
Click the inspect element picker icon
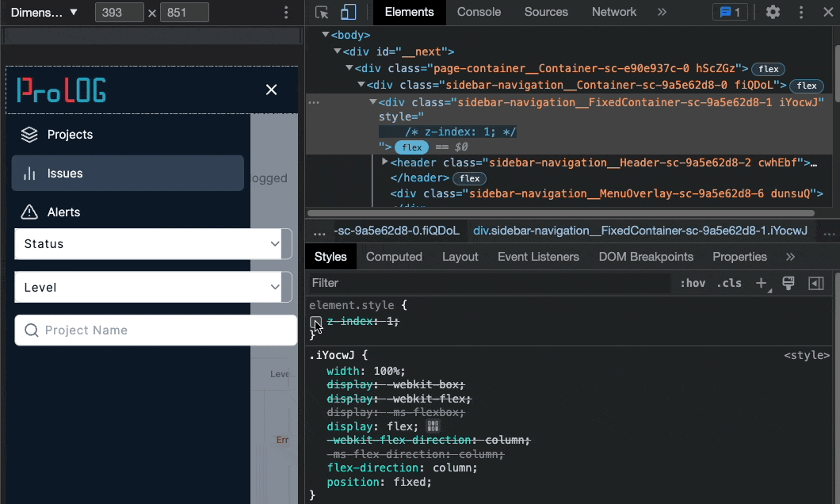322,12
